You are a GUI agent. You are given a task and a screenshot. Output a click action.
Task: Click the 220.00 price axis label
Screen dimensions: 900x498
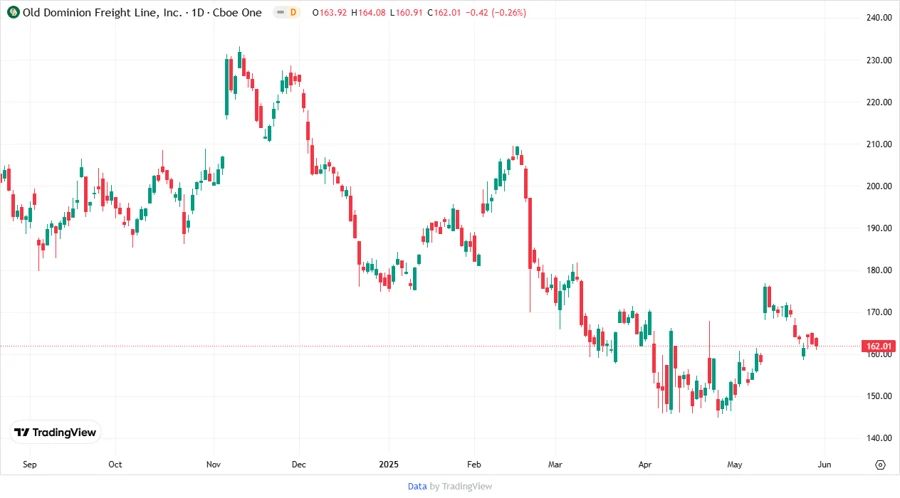(x=879, y=102)
